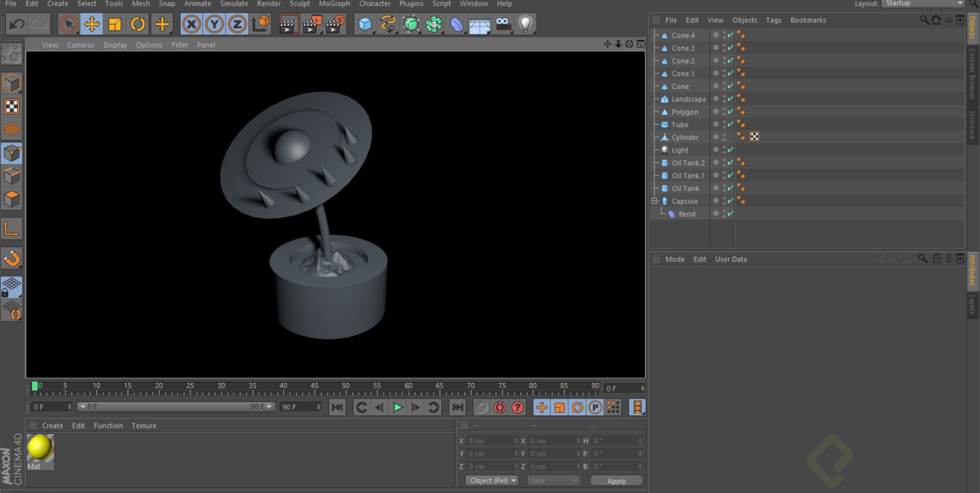Collapse the Capsule object hierarchy

pyautogui.click(x=654, y=201)
